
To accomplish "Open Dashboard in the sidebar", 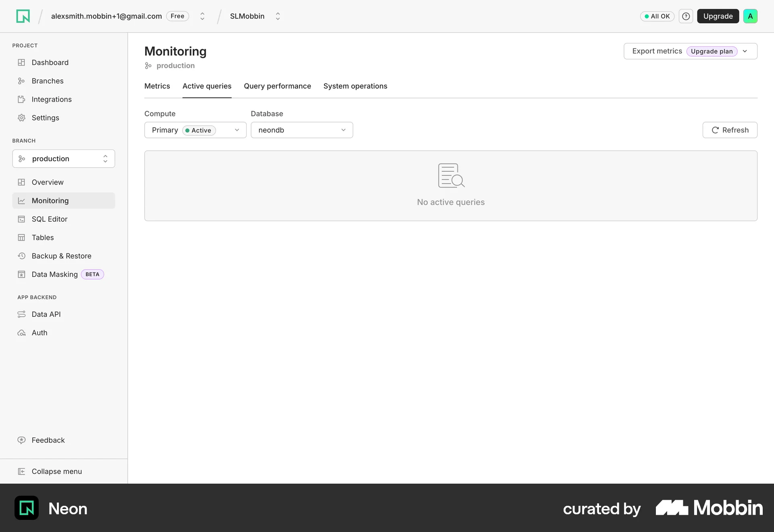I will 64,62.
